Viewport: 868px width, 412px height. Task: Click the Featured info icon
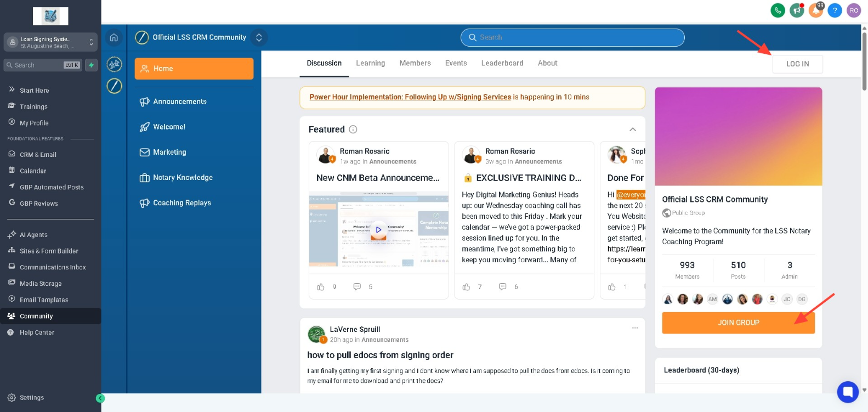click(x=353, y=129)
